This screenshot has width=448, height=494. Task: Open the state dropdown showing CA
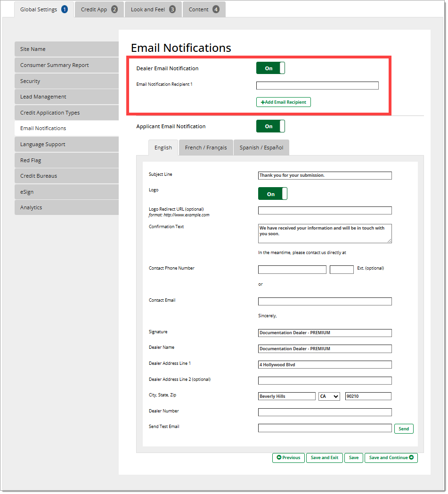pos(329,396)
